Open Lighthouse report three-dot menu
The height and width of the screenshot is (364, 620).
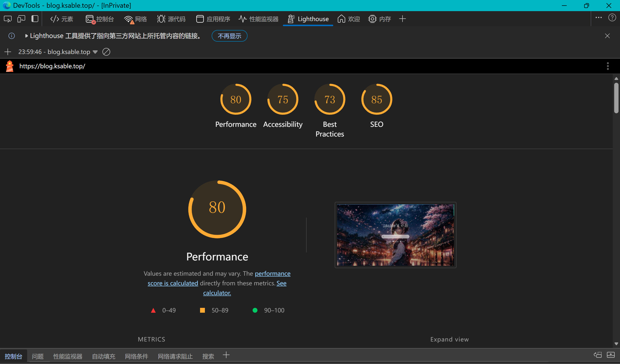click(608, 66)
